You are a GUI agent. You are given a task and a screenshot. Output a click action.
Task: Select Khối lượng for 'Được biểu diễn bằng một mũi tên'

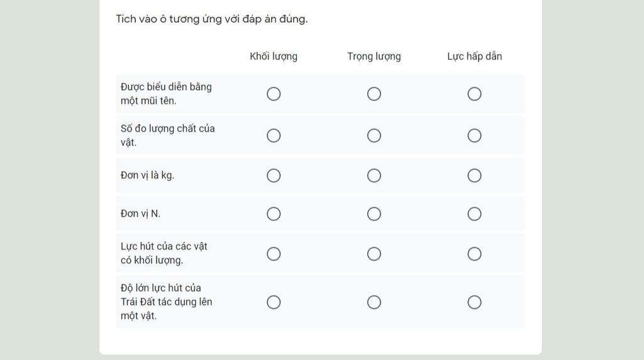pyautogui.click(x=274, y=94)
